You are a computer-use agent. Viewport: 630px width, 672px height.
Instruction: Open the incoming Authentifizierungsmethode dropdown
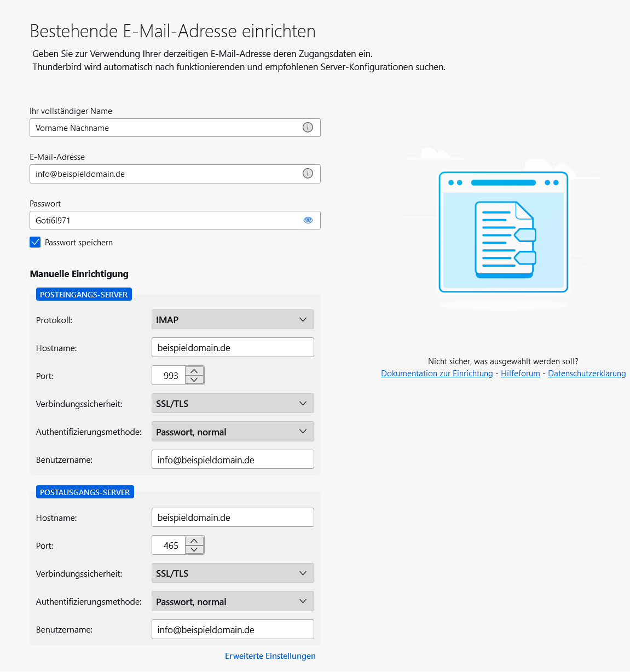pos(232,431)
